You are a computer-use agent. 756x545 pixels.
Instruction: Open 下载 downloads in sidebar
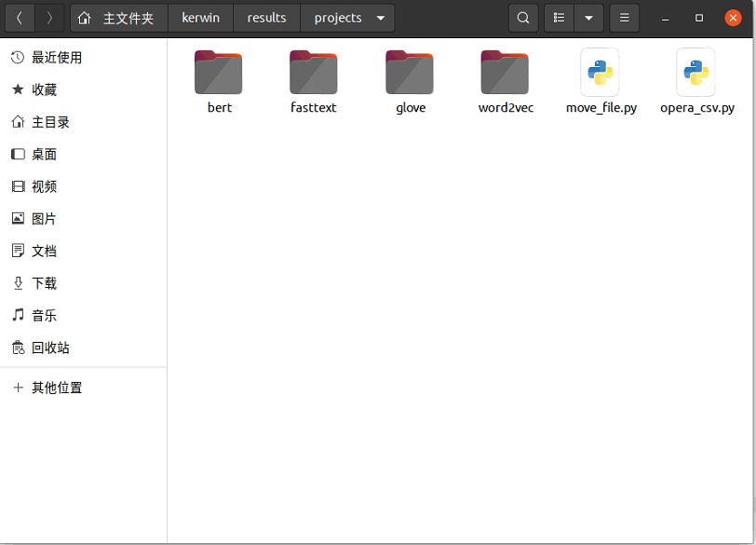tap(84, 283)
